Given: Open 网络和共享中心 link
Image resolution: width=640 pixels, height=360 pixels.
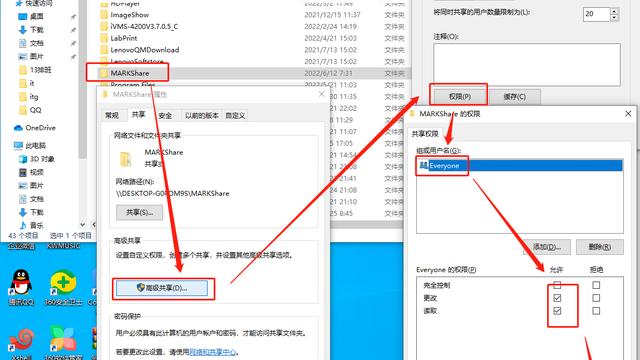Looking at the screenshot, I should coord(212,351).
